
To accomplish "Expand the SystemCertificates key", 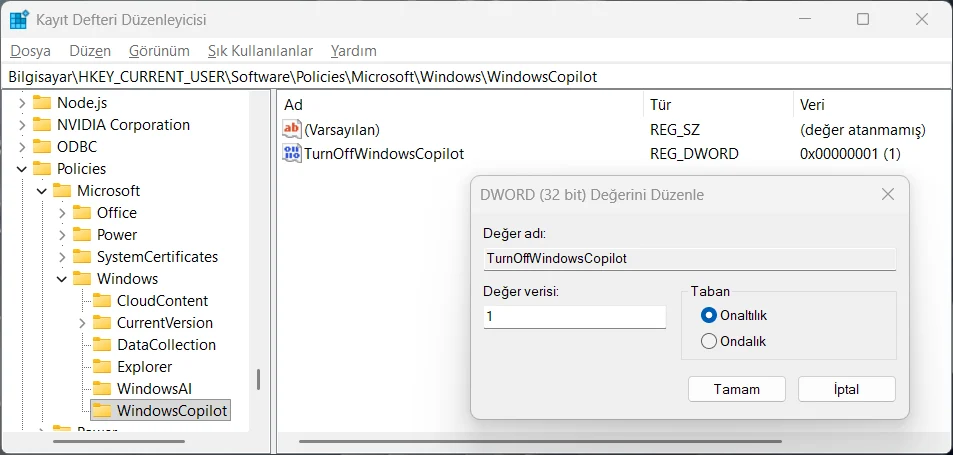I will [62, 257].
